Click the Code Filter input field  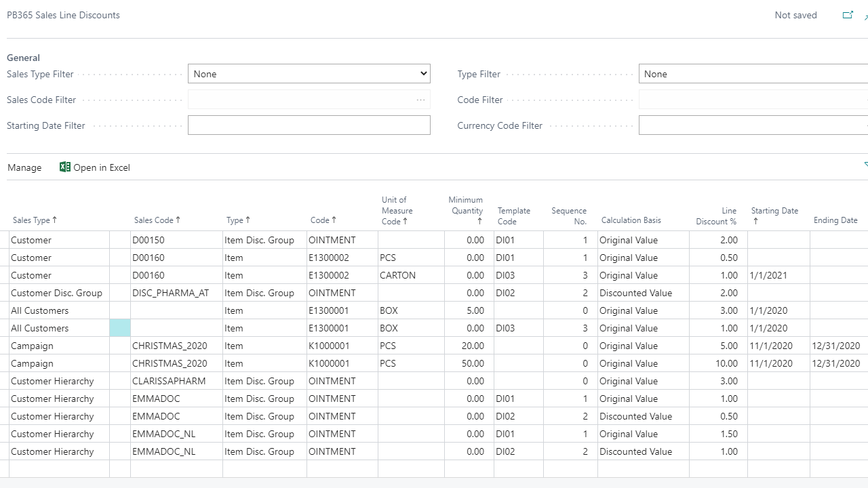click(x=753, y=100)
